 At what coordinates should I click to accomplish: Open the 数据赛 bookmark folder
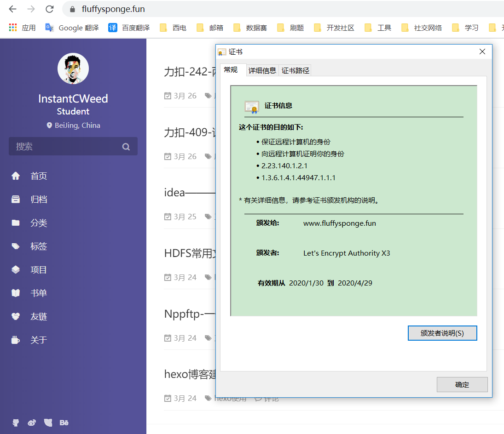click(250, 28)
